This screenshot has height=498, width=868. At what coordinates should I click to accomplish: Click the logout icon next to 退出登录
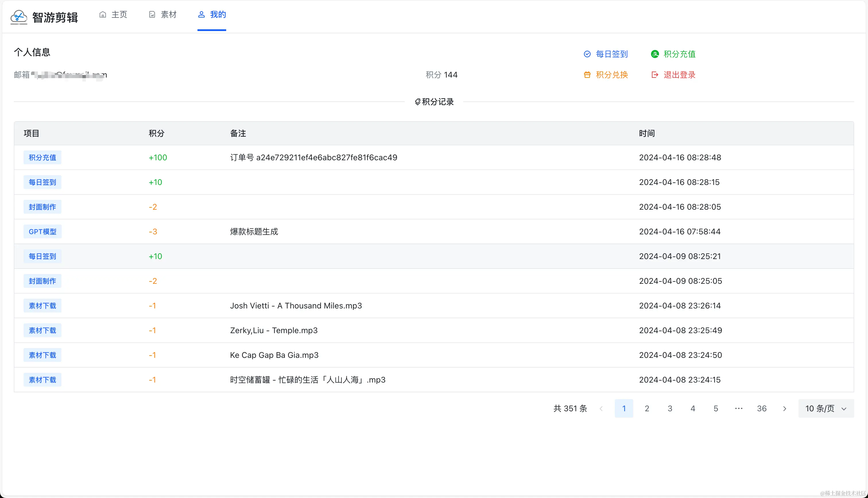click(655, 75)
